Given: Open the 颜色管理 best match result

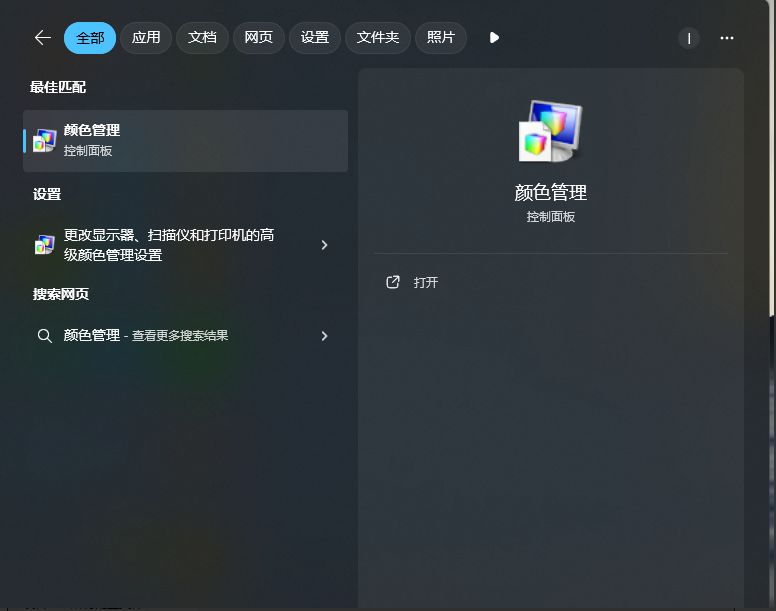Looking at the screenshot, I should pos(186,141).
